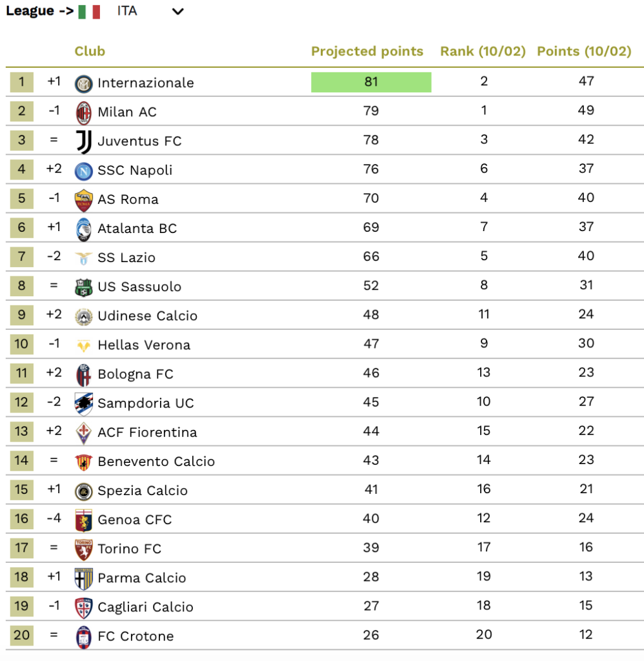Click the Genoa CFC crest
This screenshot has height=661, width=644.
83,520
